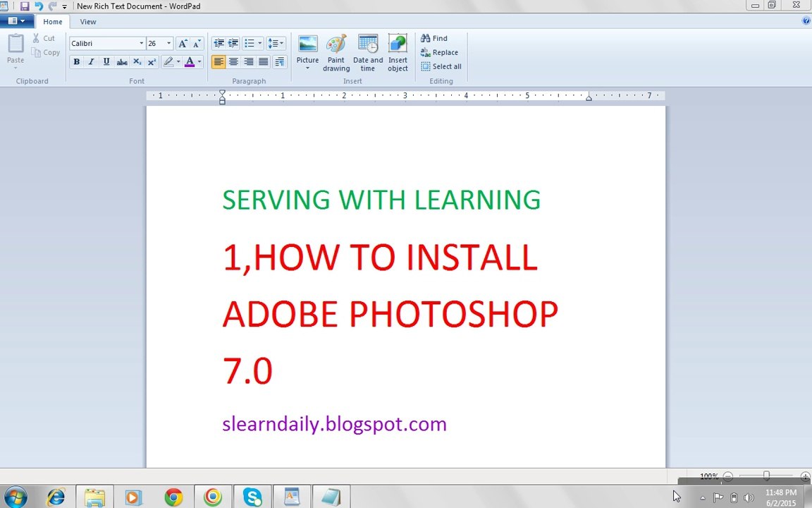Click zoom out minus button
The width and height of the screenshot is (812, 508).
pyautogui.click(x=728, y=476)
